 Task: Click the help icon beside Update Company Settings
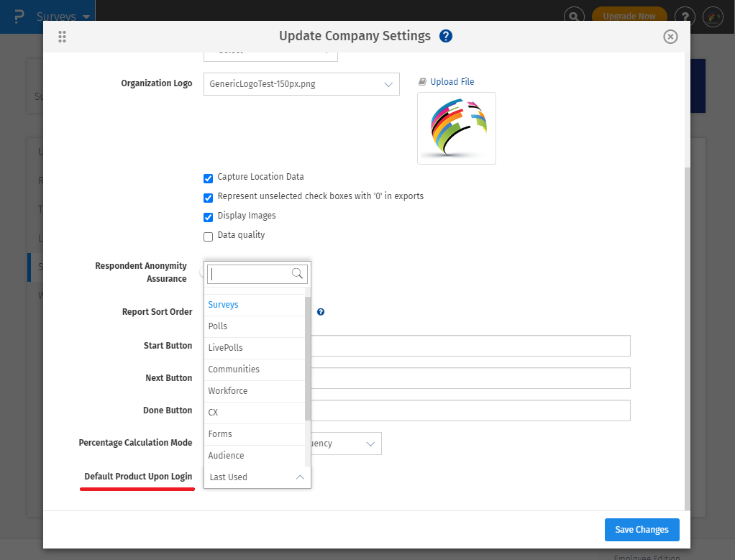pos(446,36)
